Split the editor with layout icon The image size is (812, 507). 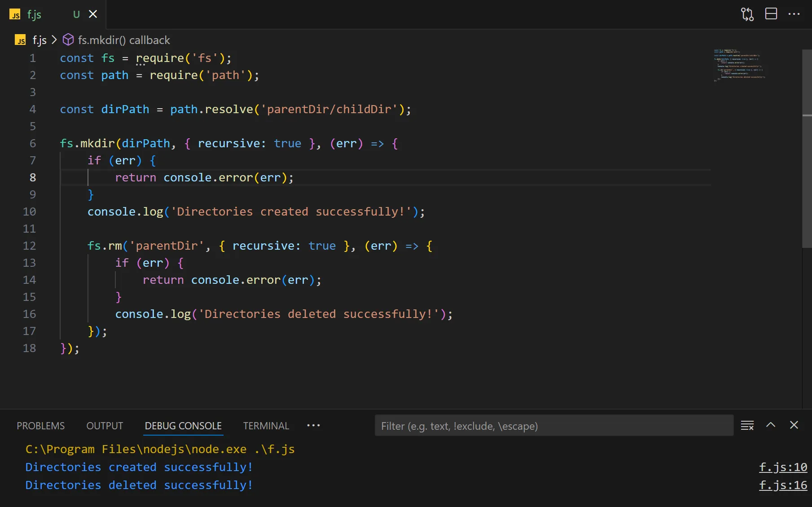coord(771,14)
